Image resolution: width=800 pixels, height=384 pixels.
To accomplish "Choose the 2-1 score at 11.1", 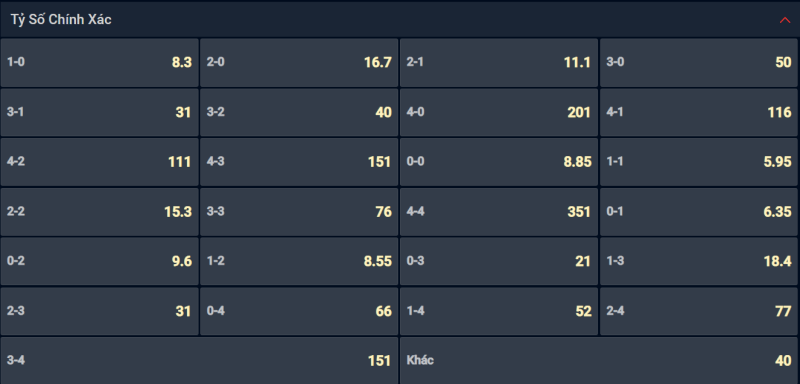I will click(499, 62).
